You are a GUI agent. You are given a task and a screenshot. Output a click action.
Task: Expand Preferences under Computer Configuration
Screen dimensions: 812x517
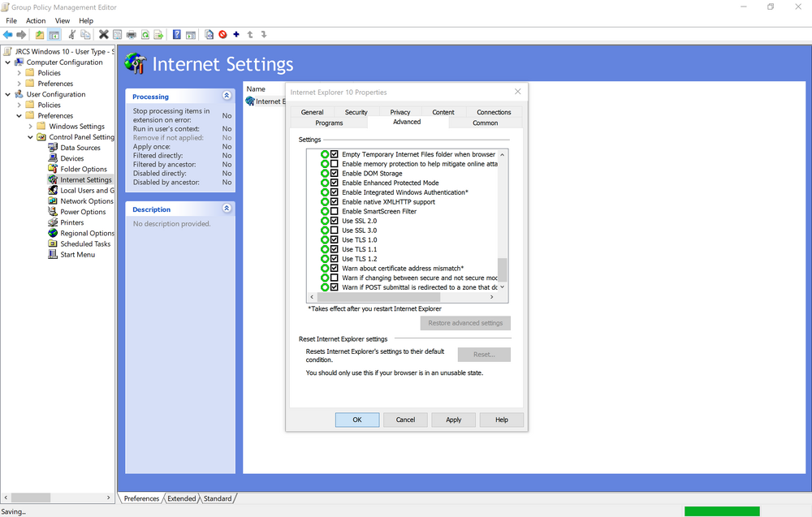pyautogui.click(x=19, y=84)
